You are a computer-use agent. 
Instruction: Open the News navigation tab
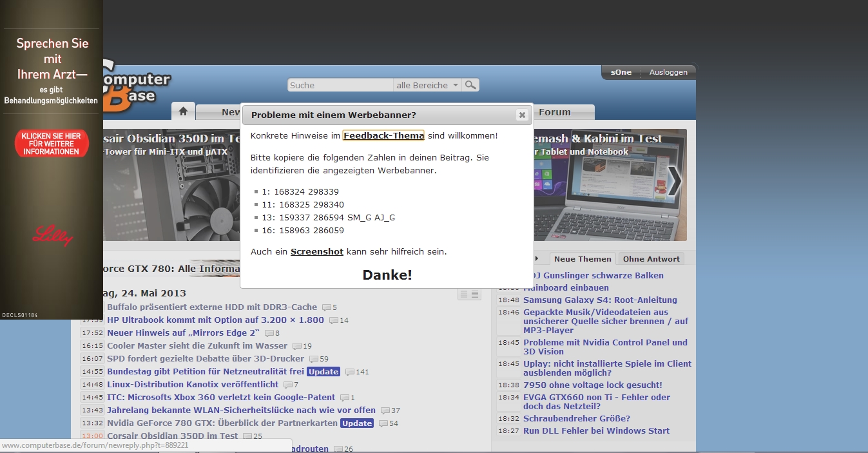coord(231,112)
